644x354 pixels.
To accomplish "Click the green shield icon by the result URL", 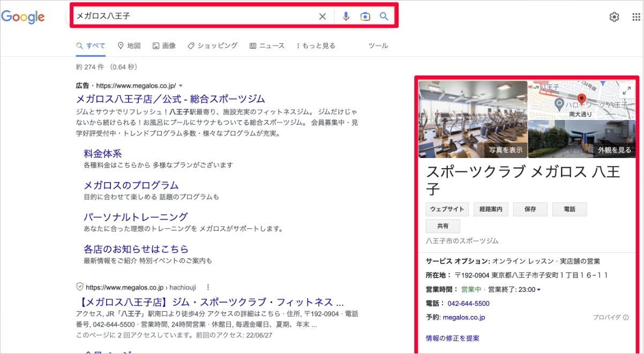I will point(80,287).
